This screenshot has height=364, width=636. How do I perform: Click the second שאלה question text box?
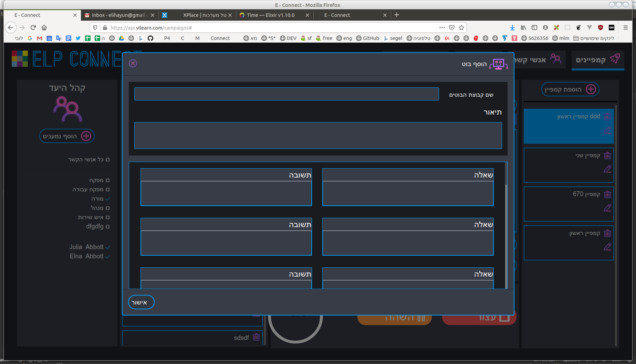pos(408,243)
